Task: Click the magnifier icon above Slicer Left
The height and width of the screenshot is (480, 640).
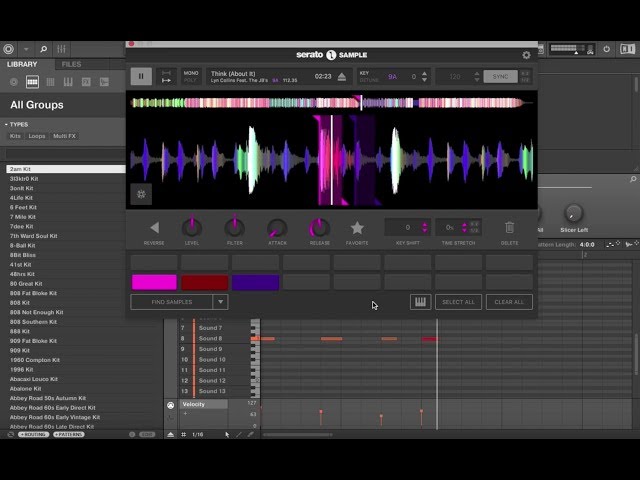Action: click(633, 179)
